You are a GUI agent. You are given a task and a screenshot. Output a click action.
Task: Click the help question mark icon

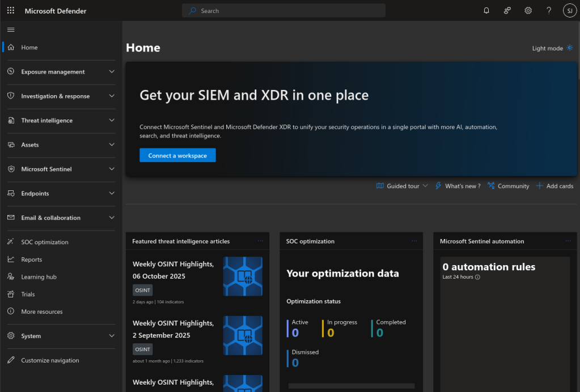[549, 11]
